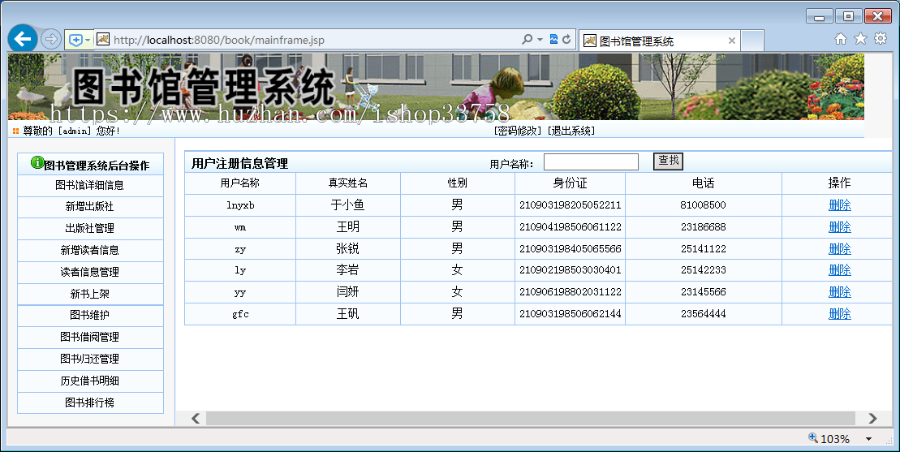
Task: Click the compatibility view icon in address bar
Action: point(553,40)
